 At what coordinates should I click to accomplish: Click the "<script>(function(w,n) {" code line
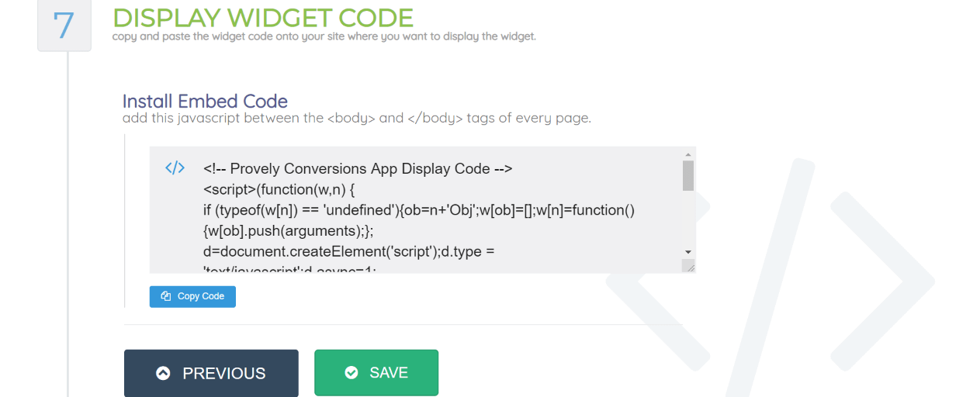(280, 189)
